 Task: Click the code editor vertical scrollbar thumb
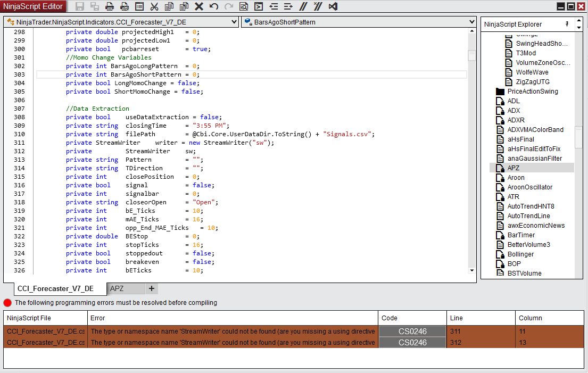click(x=471, y=55)
